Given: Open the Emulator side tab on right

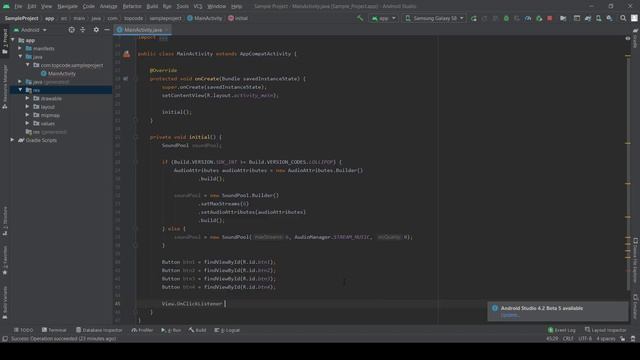Looking at the screenshot, I should click(x=635, y=307).
